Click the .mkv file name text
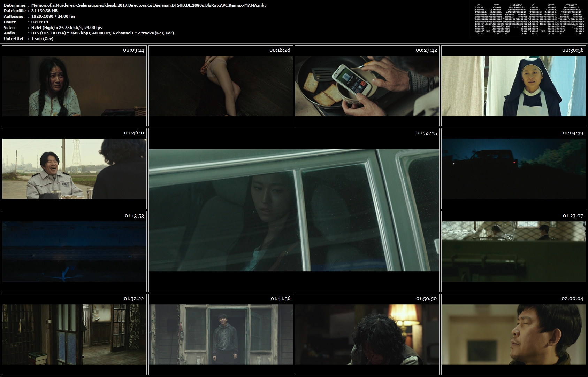Image resolution: width=588 pixels, height=377 pixels. click(149, 5)
